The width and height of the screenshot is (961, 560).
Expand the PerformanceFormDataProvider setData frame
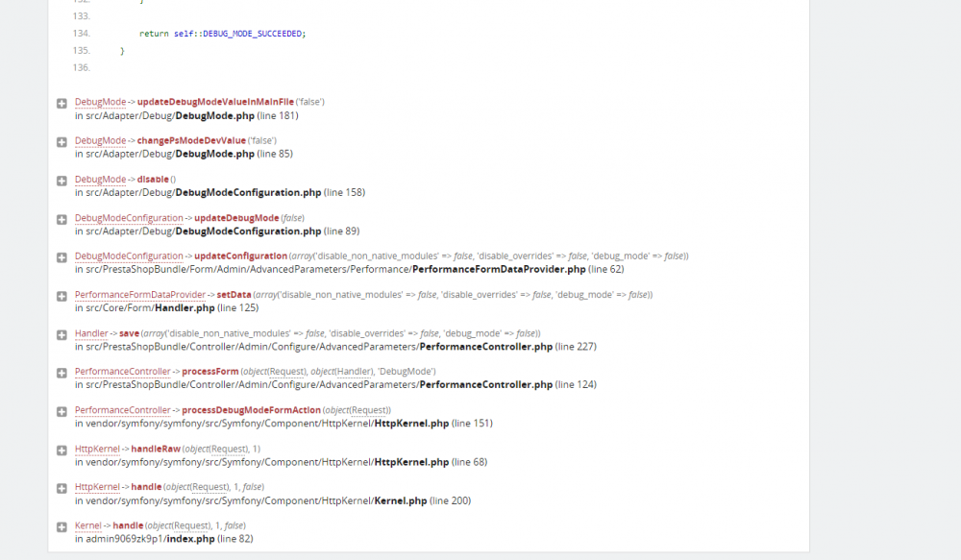[62, 294]
